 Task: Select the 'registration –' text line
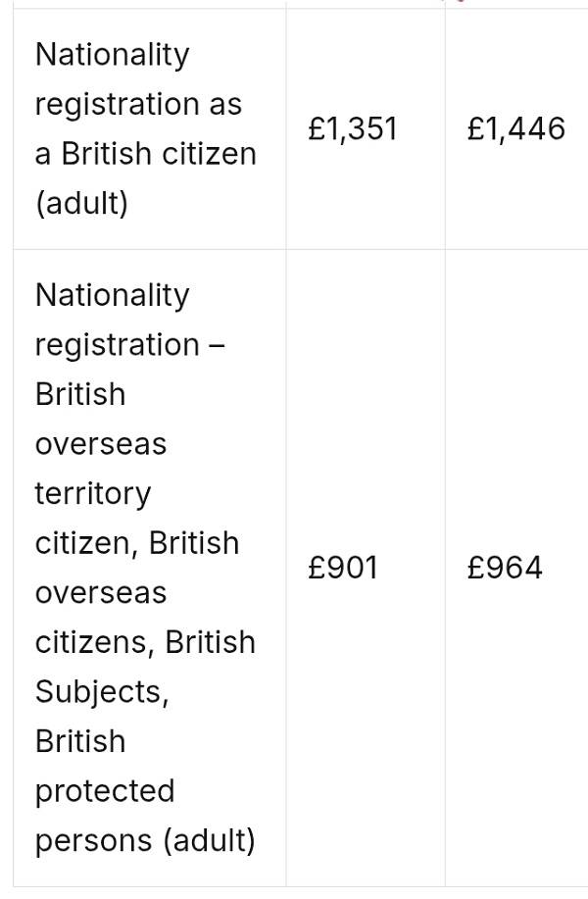[x=130, y=345]
